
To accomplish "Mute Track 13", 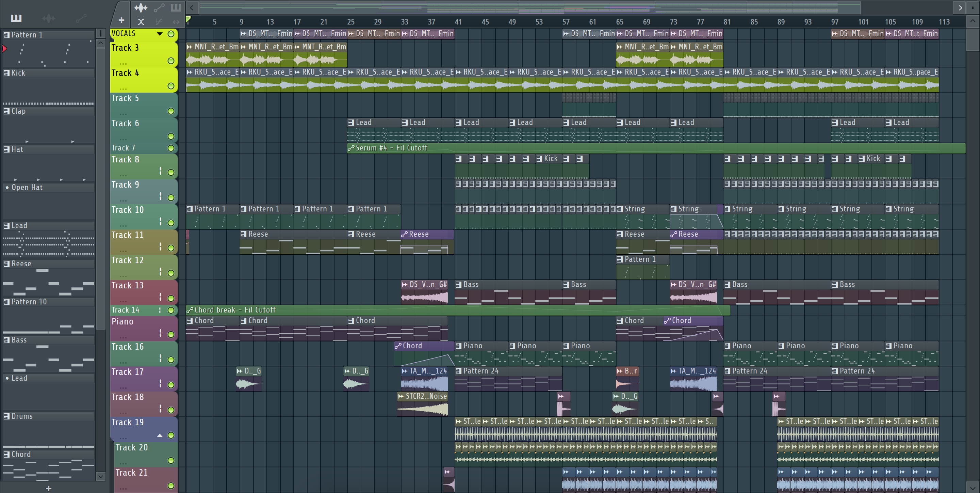I will click(x=171, y=299).
